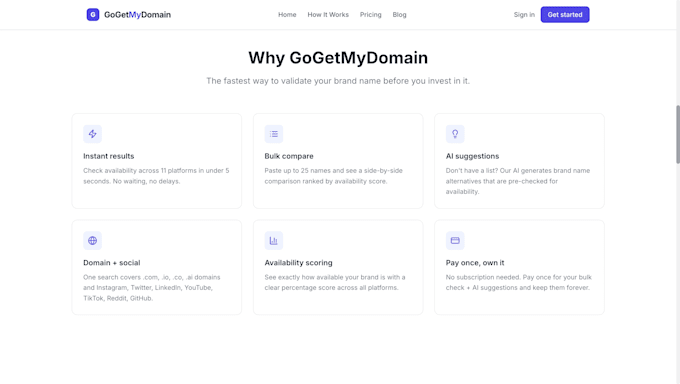Click the GoGetMyDomain brand name text
The image size is (680, 384).
pos(137,15)
